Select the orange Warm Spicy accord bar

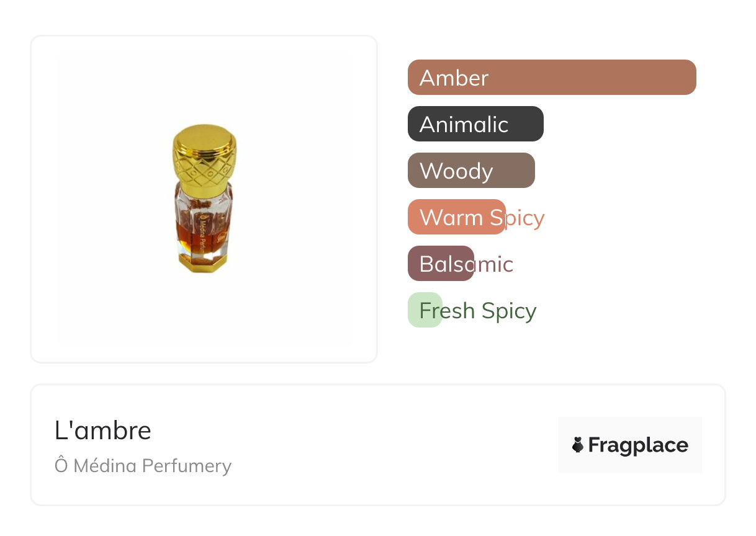457,217
